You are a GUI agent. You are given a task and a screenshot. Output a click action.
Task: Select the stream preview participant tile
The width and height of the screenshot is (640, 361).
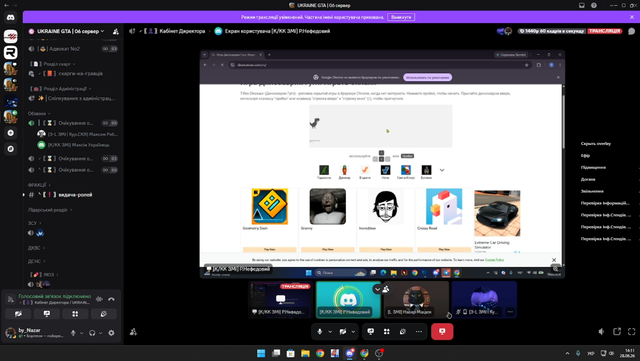tap(281, 299)
